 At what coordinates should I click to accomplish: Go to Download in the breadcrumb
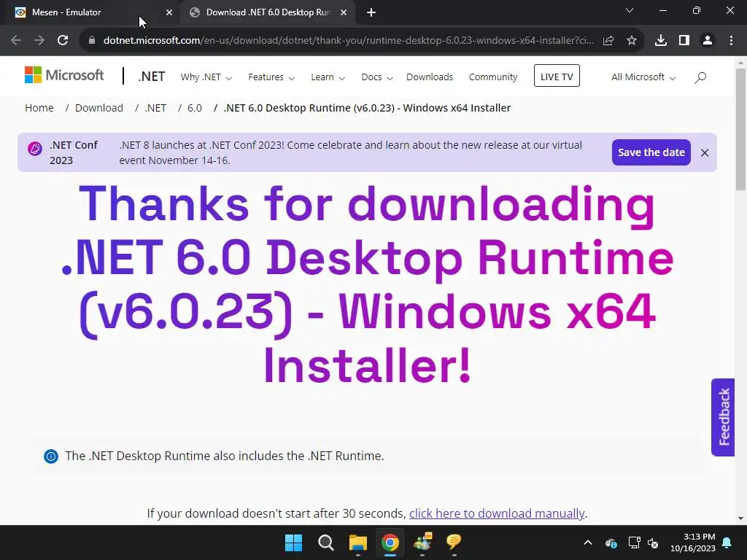[x=99, y=108]
